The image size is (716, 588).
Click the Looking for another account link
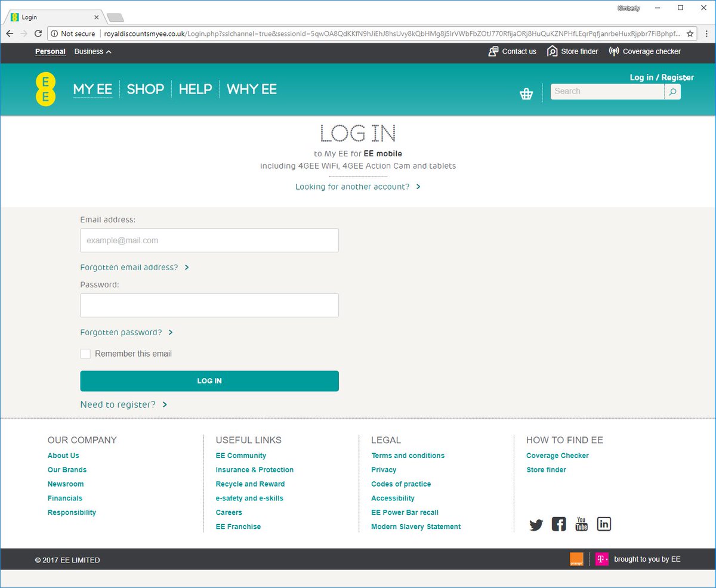pyautogui.click(x=358, y=187)
